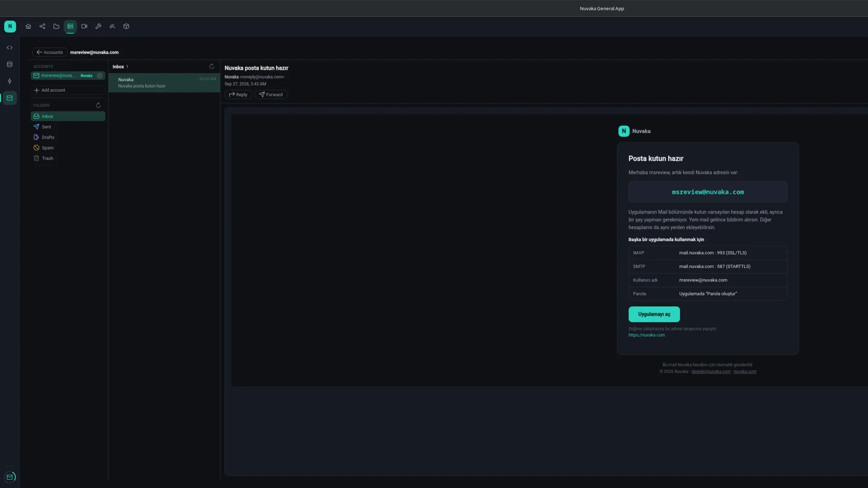868x488 pixels.
Task: Click the Nuvaka logo in the email body
Action: [624, 131]
